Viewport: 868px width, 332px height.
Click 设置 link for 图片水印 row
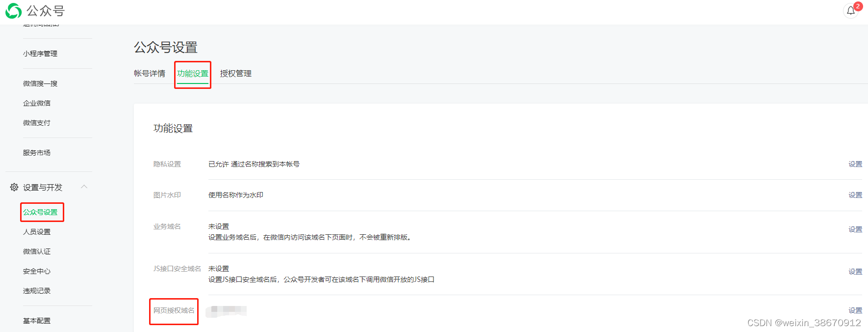point(855,195)
